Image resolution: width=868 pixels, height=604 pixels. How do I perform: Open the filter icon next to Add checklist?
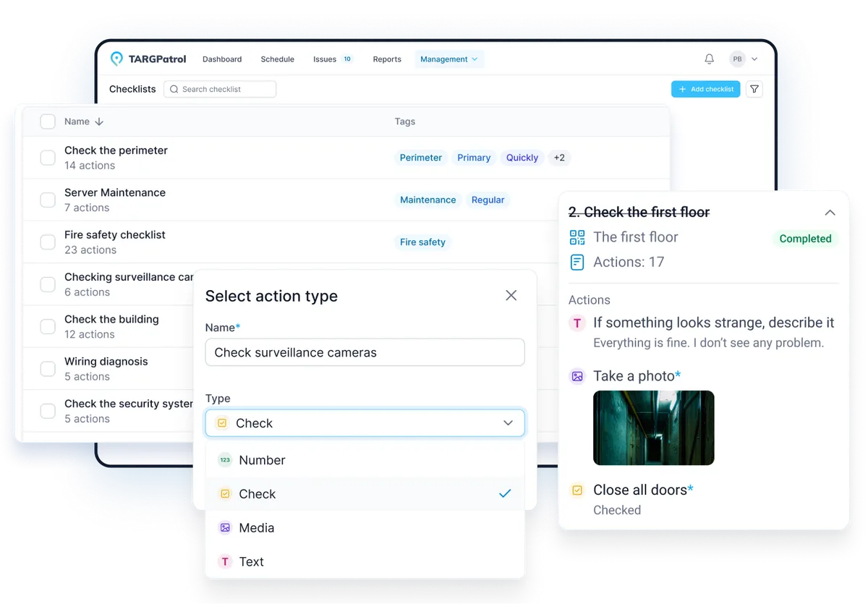(x=754, y=89)
